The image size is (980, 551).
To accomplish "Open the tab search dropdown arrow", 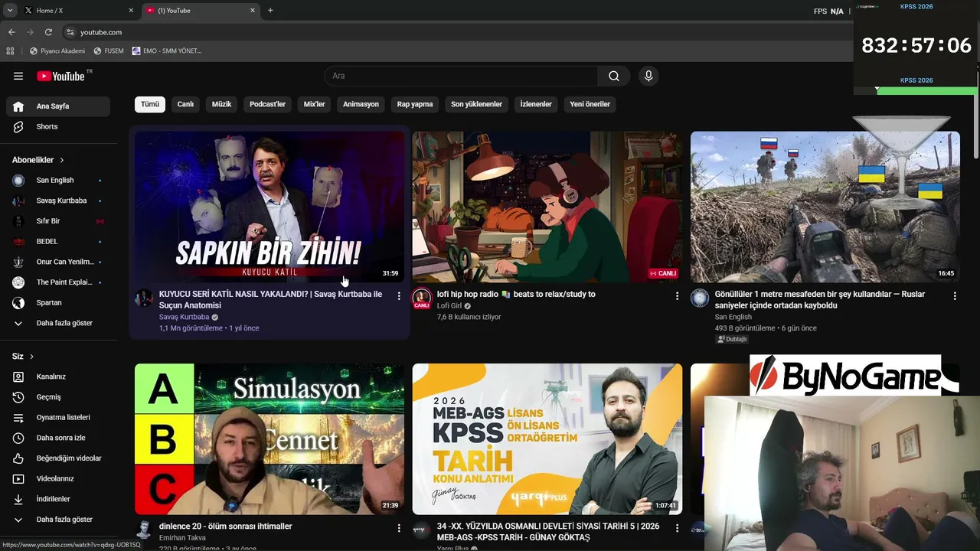I will click(10, 11).
